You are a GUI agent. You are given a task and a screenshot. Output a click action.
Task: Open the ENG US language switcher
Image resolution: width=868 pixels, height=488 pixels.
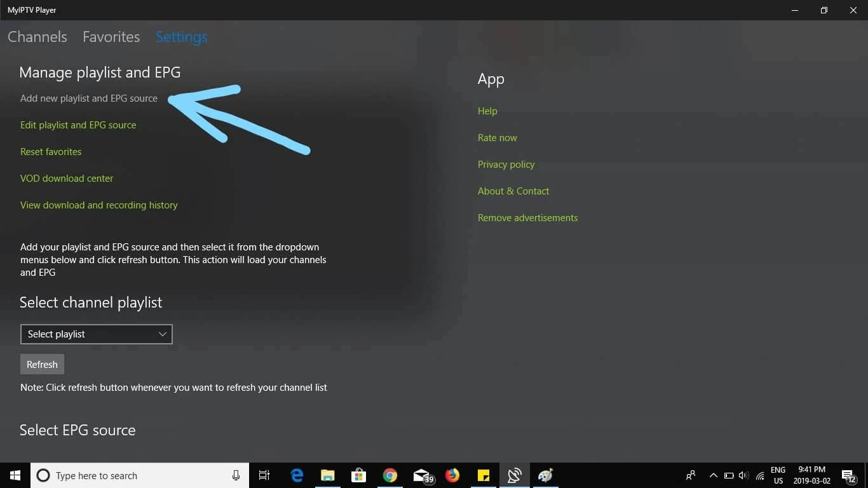coord(778,475)
